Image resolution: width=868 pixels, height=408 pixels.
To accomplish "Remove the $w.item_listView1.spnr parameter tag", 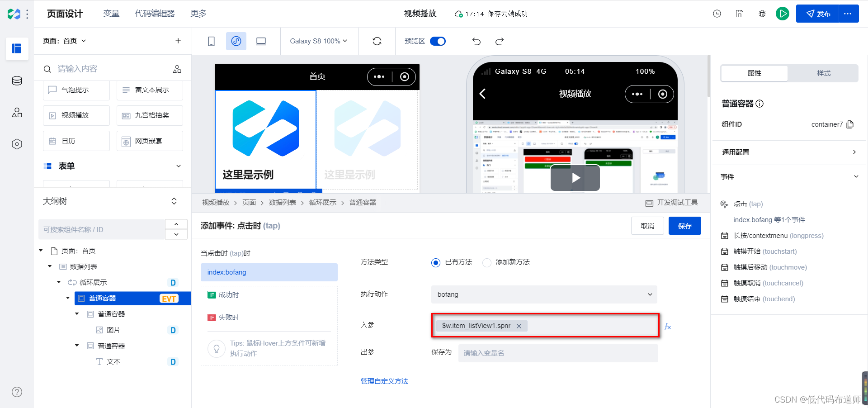I will point(519,326).
